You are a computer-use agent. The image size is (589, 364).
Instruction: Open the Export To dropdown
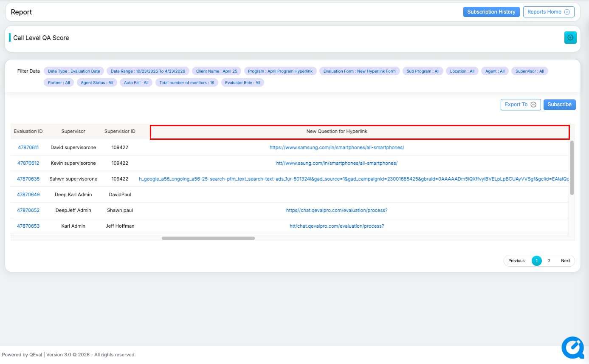pos(520,104)
